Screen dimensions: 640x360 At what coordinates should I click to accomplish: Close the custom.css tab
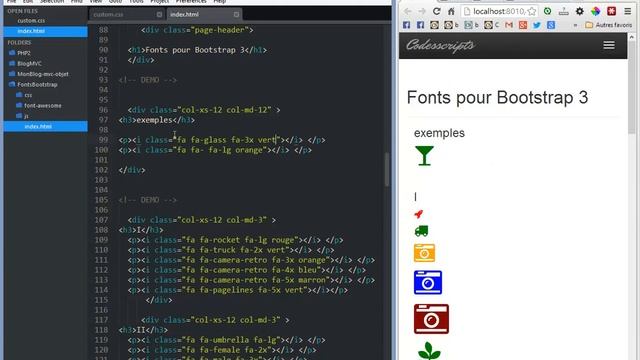pyautogui.click(x=159, y=14)
